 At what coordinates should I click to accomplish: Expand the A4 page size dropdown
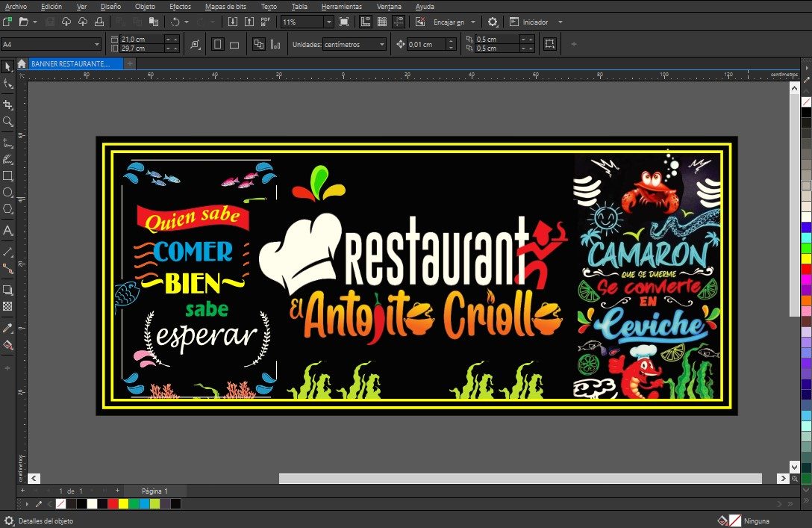pos(96,45)
